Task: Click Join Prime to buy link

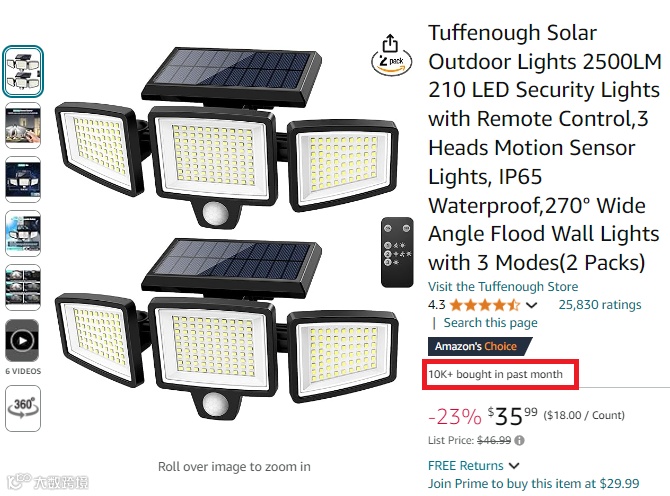Action: pos(533,483)
